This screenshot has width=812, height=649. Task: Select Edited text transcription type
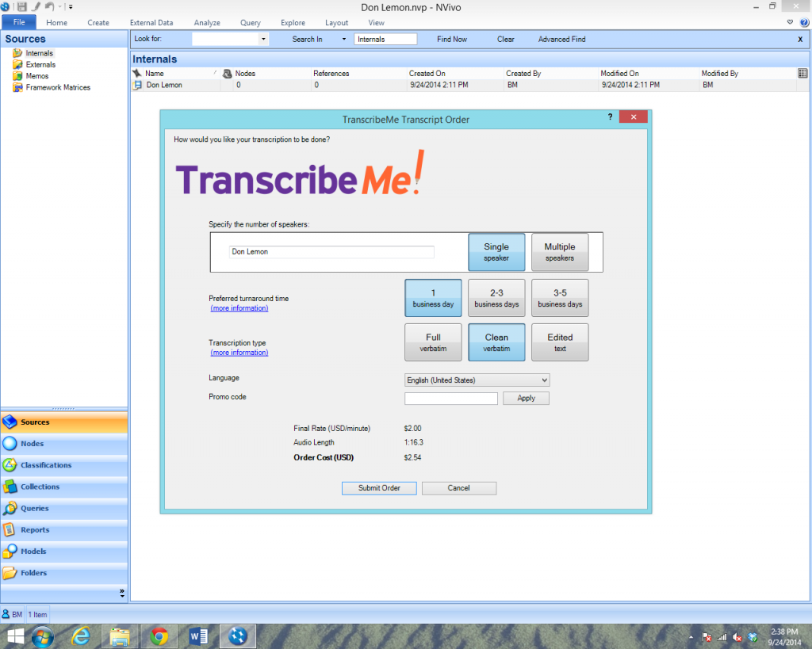[x=560, y=342]
